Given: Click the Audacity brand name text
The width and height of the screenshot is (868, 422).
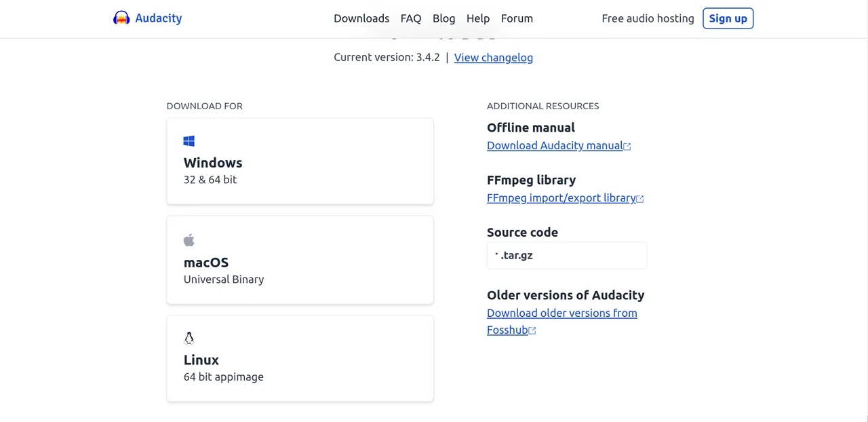Looking at the screenshot, I should pyautogui.click(x=159, y=18).
